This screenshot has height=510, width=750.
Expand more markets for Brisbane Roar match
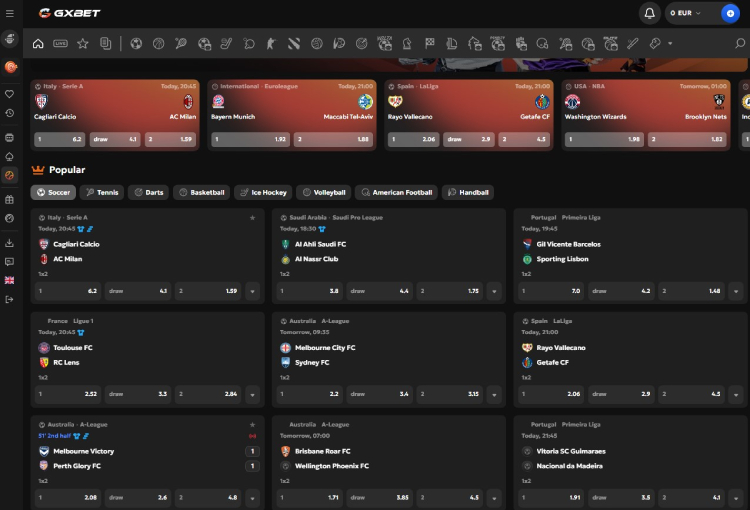[x=494, y=498]
